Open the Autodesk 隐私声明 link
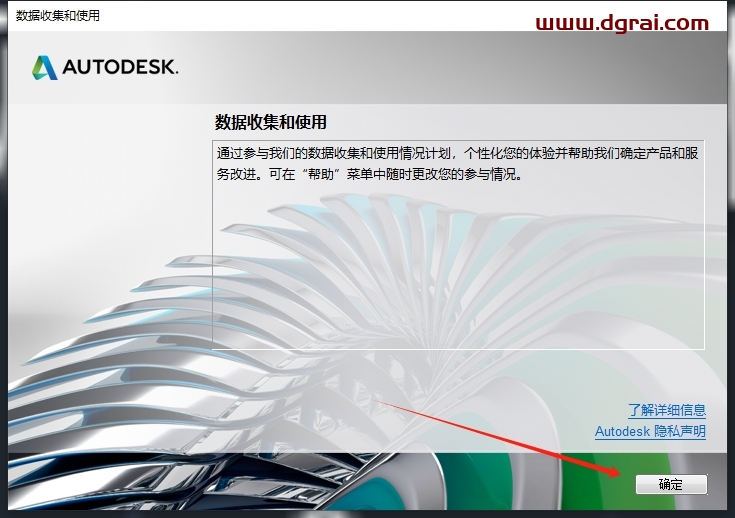Image resolution: width=735 pixels, height=518 pixels. pos(650,432)
